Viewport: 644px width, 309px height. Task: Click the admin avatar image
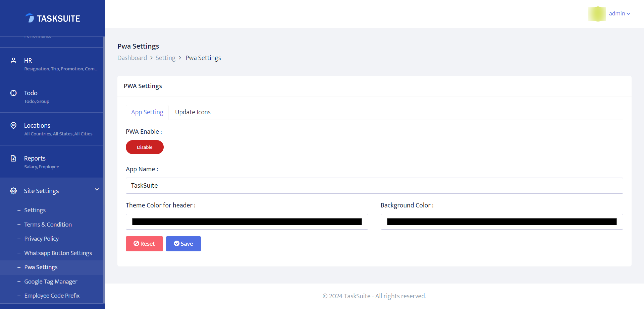[x=597, y=14]
